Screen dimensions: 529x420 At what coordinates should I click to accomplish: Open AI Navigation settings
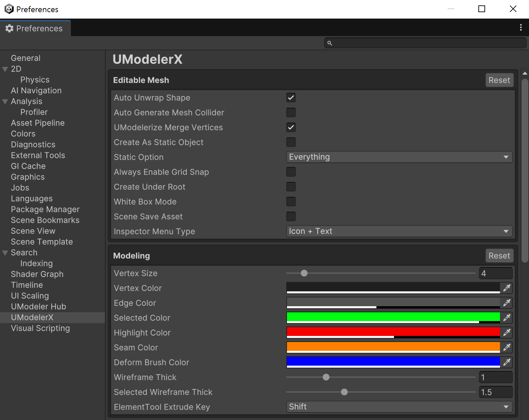click(x=36, y=90)
